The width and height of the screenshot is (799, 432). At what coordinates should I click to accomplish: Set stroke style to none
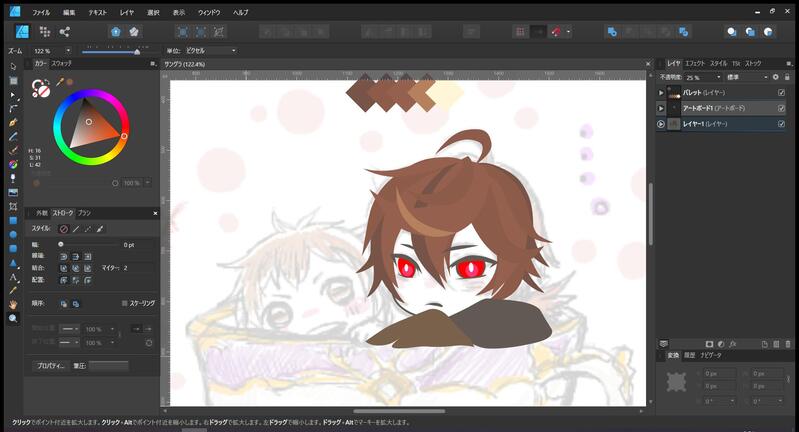[64, 229]
